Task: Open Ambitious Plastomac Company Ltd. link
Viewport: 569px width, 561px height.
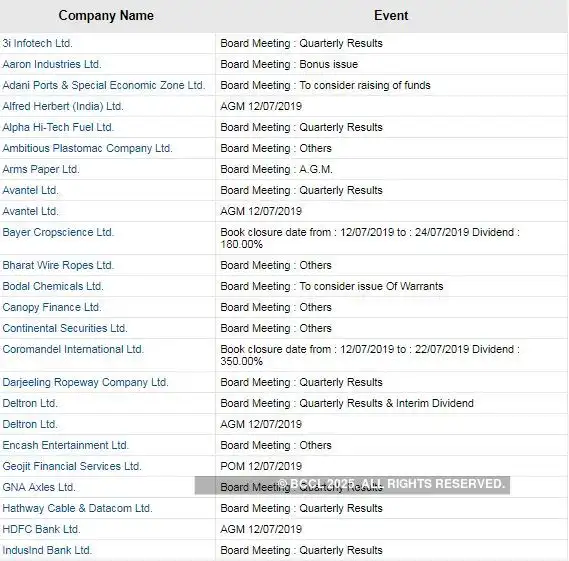Action: tap(87, 148)
